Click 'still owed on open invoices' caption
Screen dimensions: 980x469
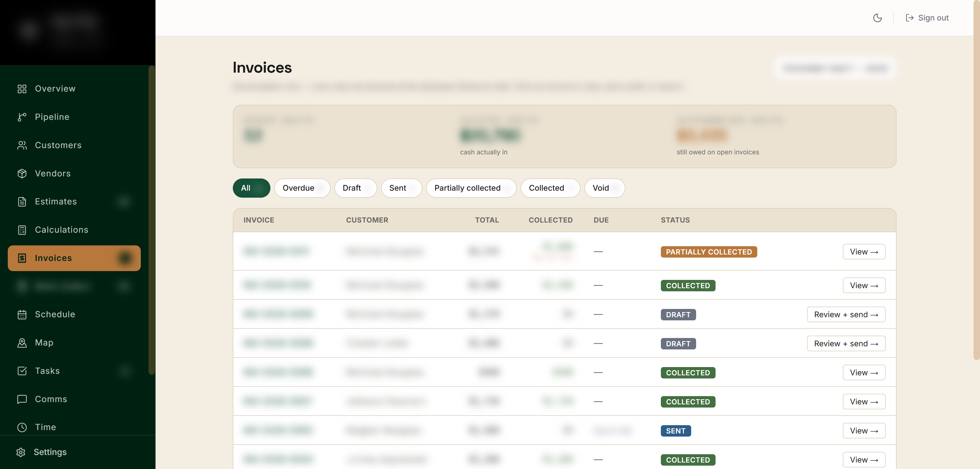pos(718,152)
